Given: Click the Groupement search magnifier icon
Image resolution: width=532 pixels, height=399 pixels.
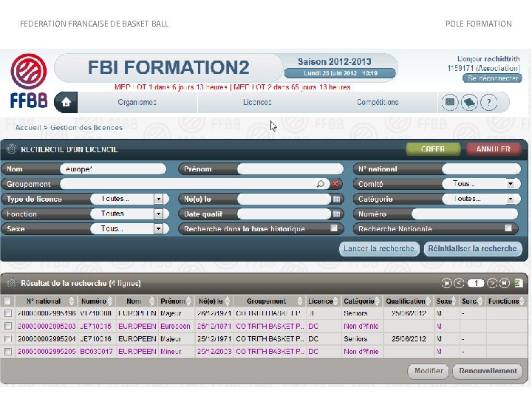Looking at the screenshot, I should pyautogui.click(x=320, y=184).
